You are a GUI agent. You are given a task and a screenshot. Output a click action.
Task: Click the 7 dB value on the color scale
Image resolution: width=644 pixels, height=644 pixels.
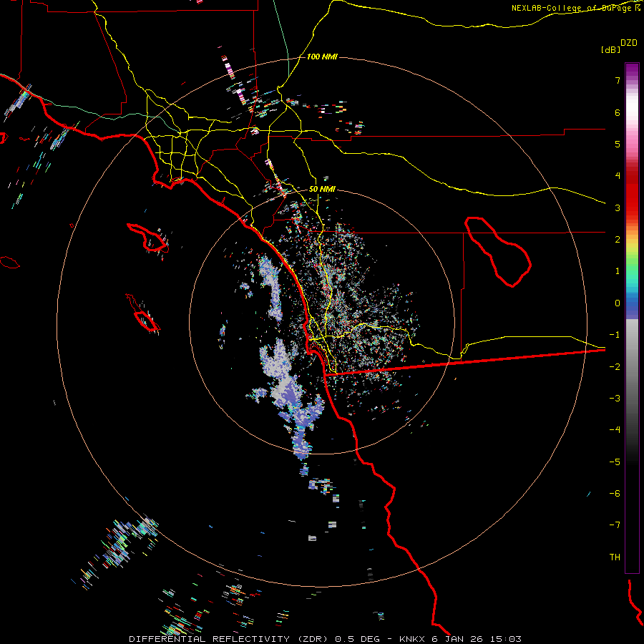click(x=618, y=80)
